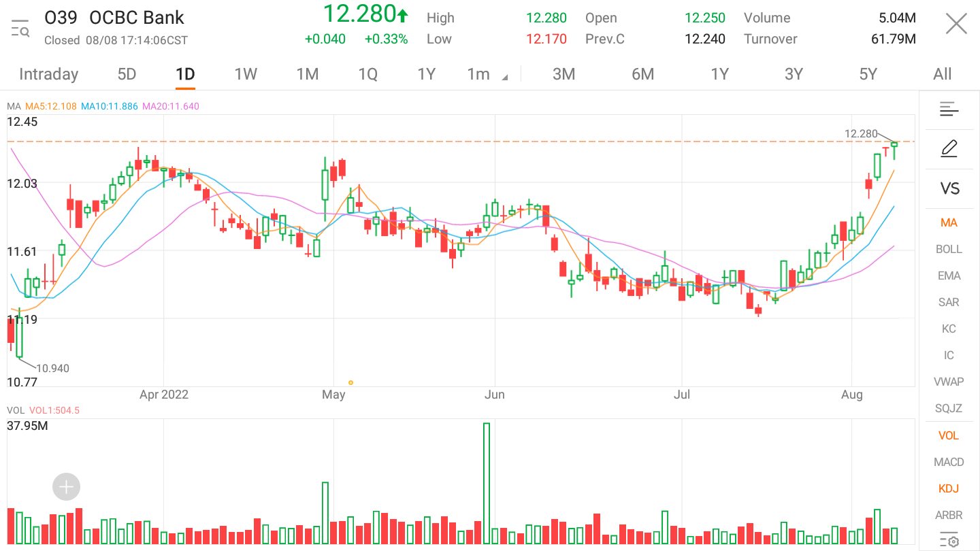The height and width of the screenshot is (551, 980).
Task: Close the chart with the X icon
Action: click(956, 24)
